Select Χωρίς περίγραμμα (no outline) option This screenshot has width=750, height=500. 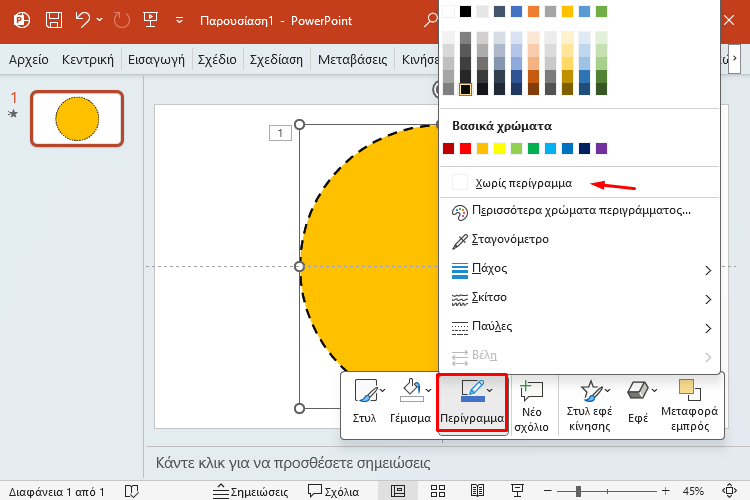pos(579,183)
